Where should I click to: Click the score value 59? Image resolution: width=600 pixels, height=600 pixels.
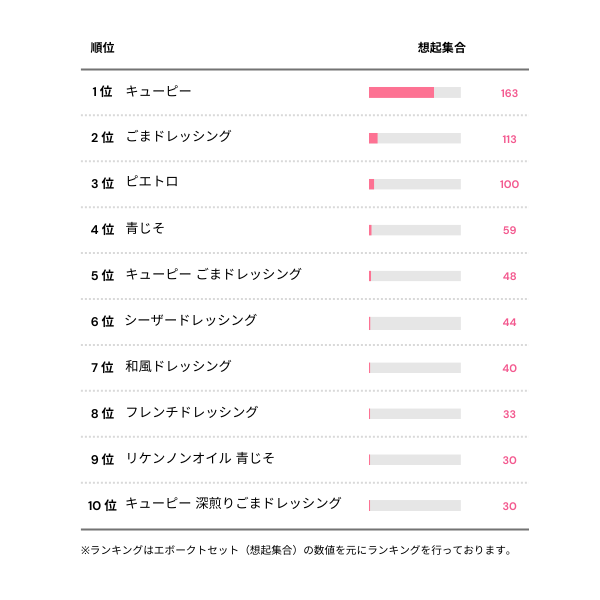point(509,230)
